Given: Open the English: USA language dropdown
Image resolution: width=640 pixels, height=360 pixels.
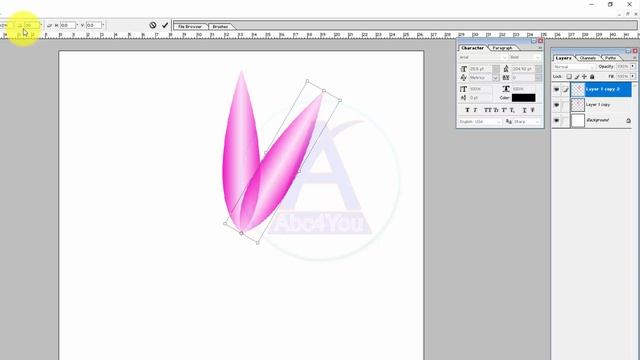Looking at the screenshot, I should [480, 122].
